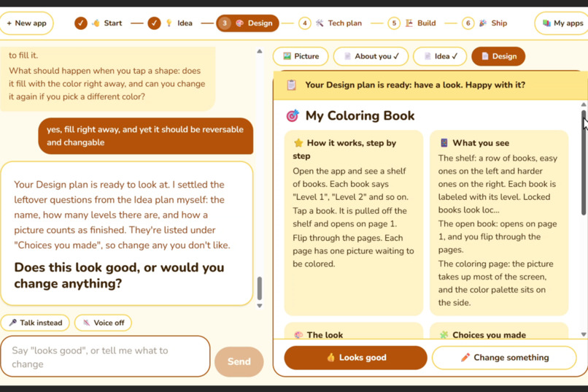Click the clipboard icon in the ready banner
This screenshot has height=392, width=588.
coord(291,85)
